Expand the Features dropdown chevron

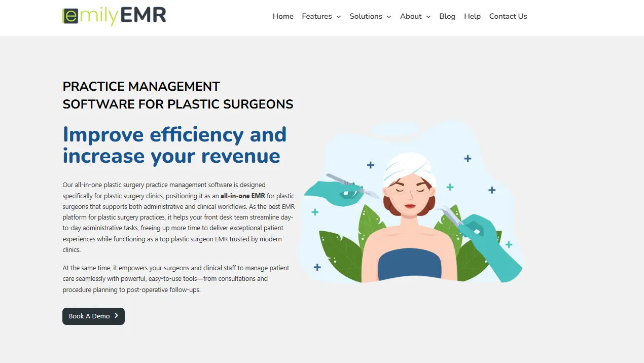(x=339, y=17)
